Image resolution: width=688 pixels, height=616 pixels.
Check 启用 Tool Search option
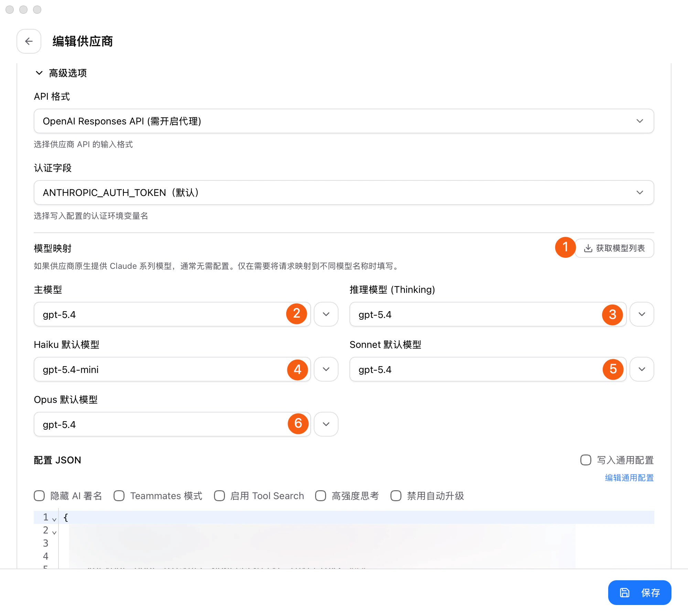(x=219, y=496)
